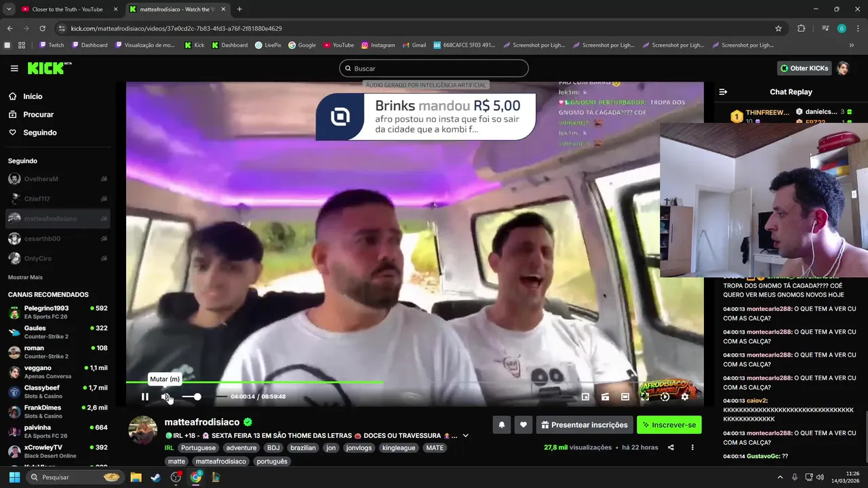868x488 pixels.
Task: Click the Buscar search field
Action: [x=434, y=68]
